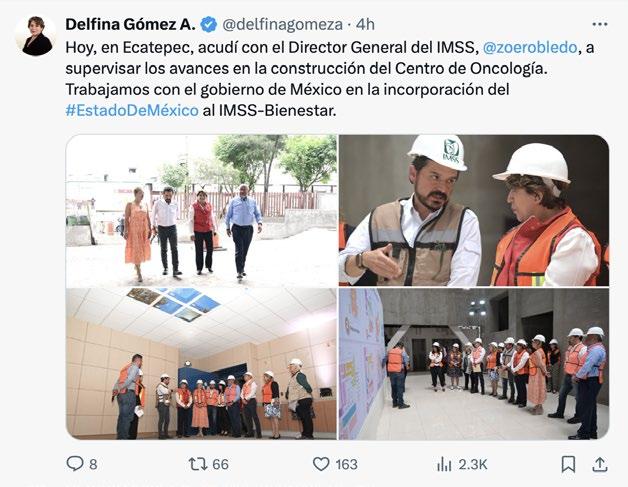Click the 66 retweets count
The image size is (628, 487).
click(x=220, y=465)
